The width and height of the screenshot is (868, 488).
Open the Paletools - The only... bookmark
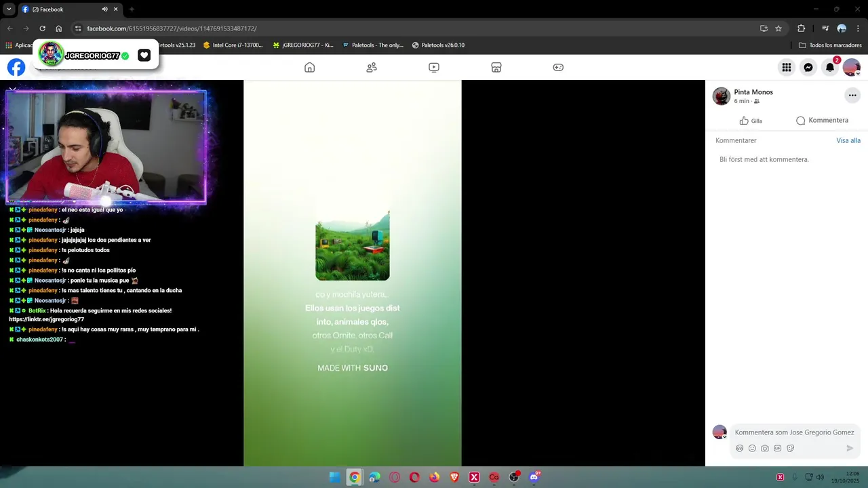(x=372, y=45)
